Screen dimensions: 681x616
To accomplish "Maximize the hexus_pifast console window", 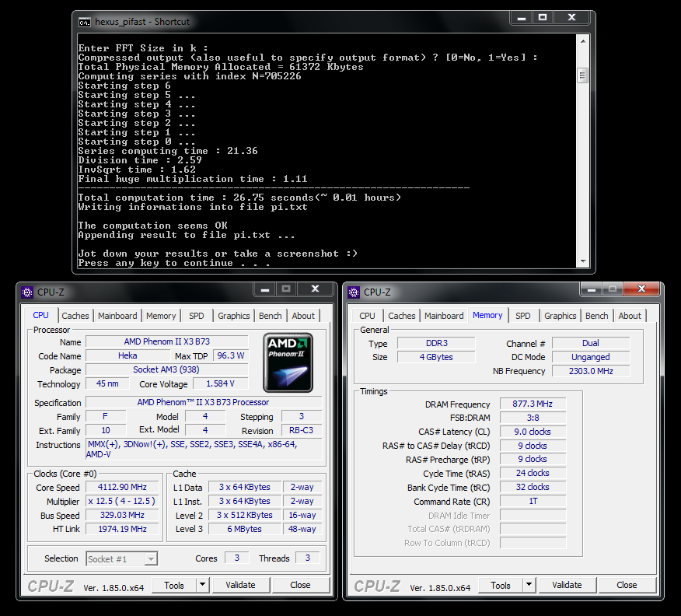I will tap(543, 18).
